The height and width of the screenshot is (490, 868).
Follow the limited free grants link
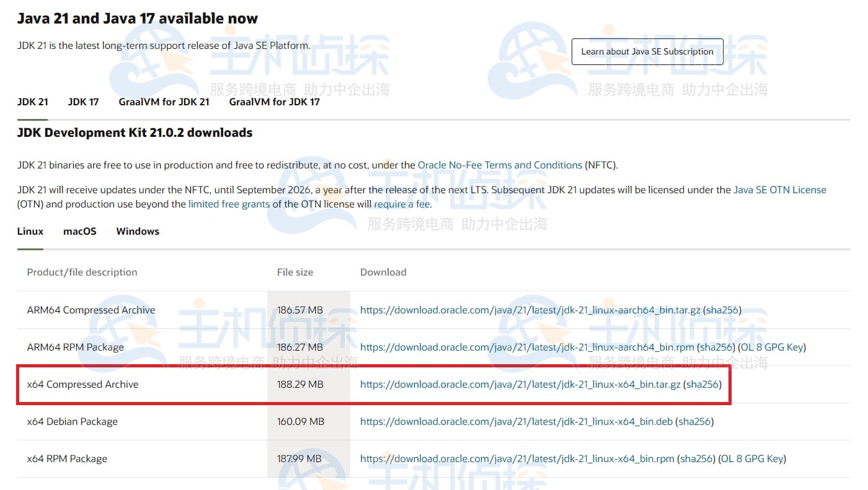tap(229, 204)
